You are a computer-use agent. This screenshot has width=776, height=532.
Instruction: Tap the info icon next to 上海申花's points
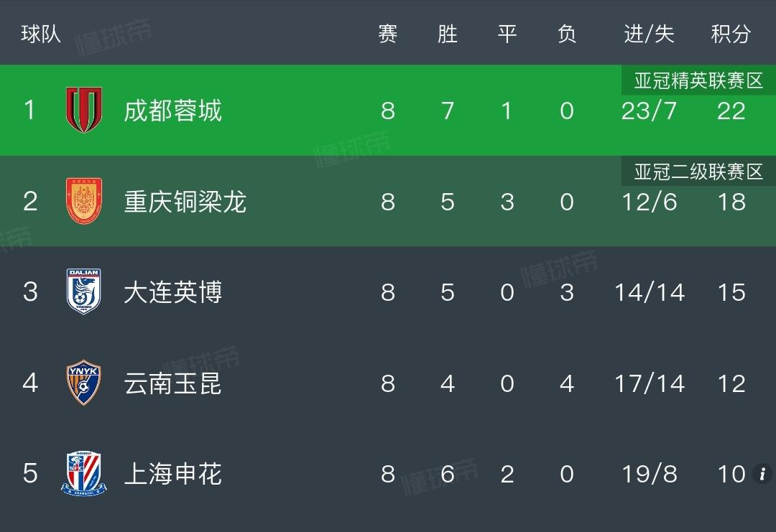[764, 474]
